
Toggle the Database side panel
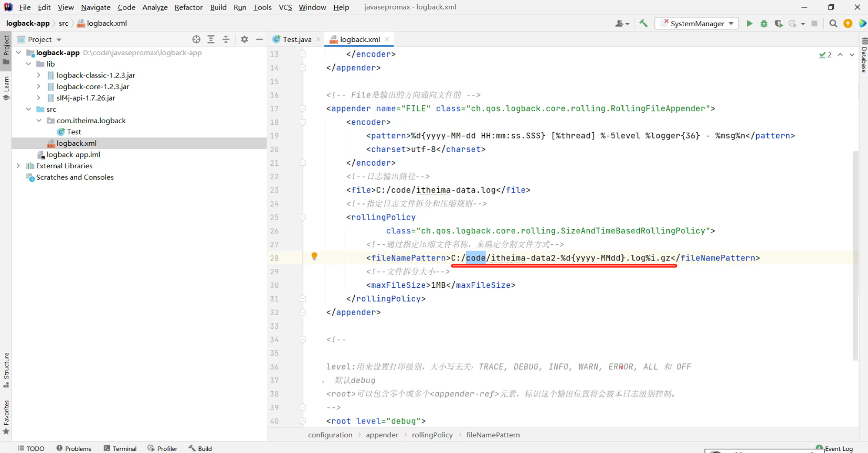(864, 55)
